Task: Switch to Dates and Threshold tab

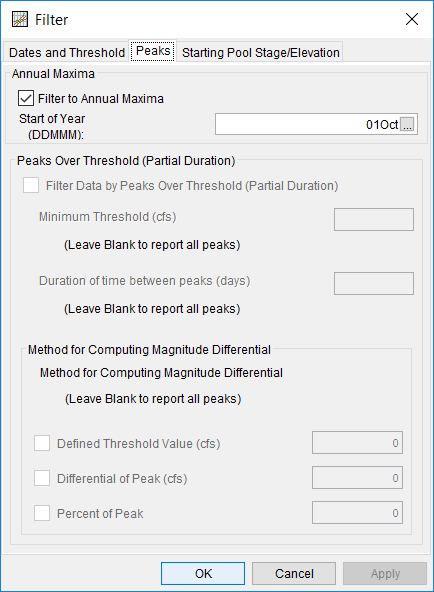Action: [x=66, y=52]
